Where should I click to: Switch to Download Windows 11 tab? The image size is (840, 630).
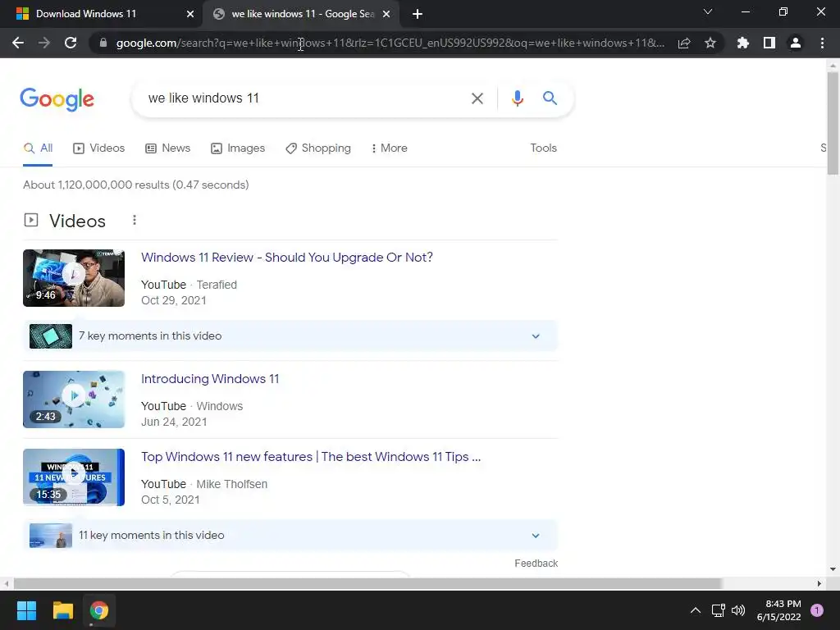102,14
